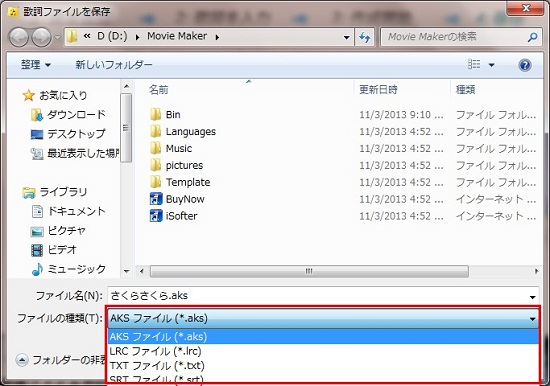
Task: Open recent pages dropdown next to forward button
Action: (58, 37)
